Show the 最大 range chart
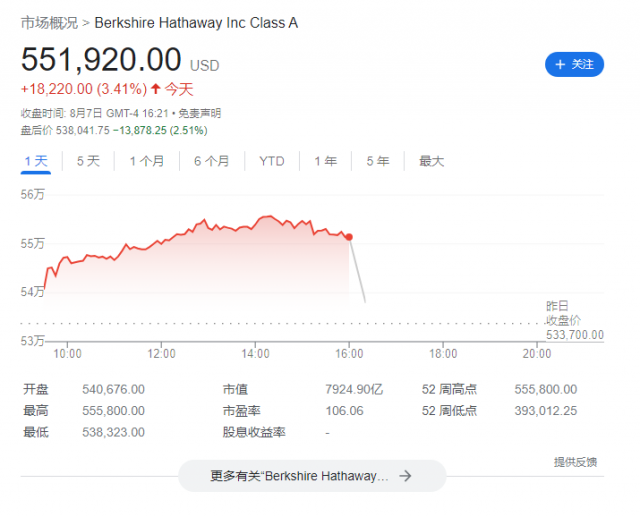The width and height of the screenshot is (640, 517). (431, 161)
